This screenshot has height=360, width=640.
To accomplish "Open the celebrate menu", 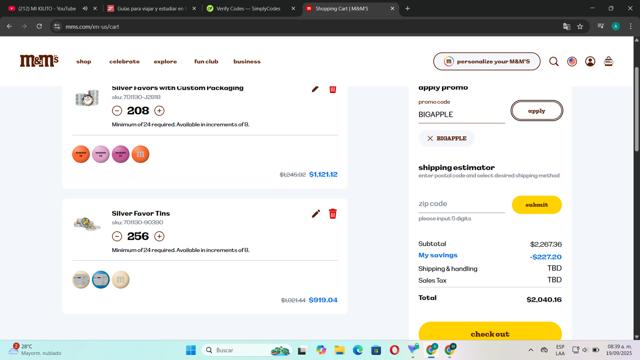I will point(124,61).
